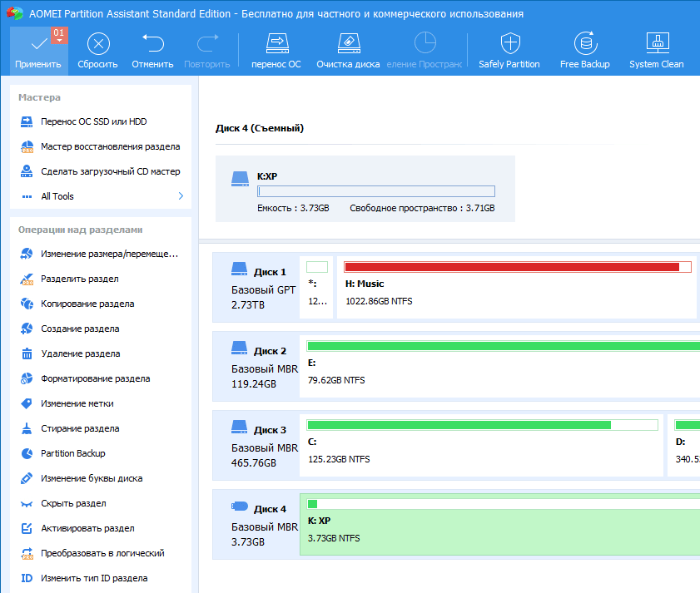Click green usage bar of C: partition

point(482,425)
